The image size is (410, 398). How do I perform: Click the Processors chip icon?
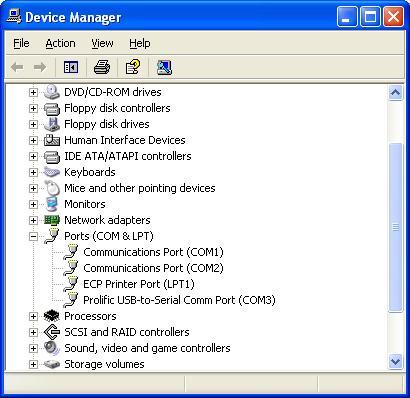[x=52, y=316]
